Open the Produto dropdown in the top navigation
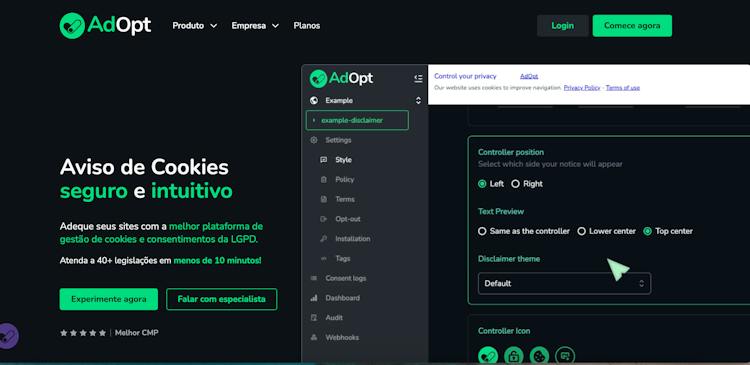 tap(195, 26)
